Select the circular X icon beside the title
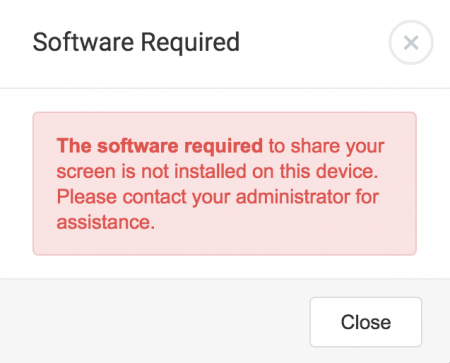450x363 pixels. point(411,42)
